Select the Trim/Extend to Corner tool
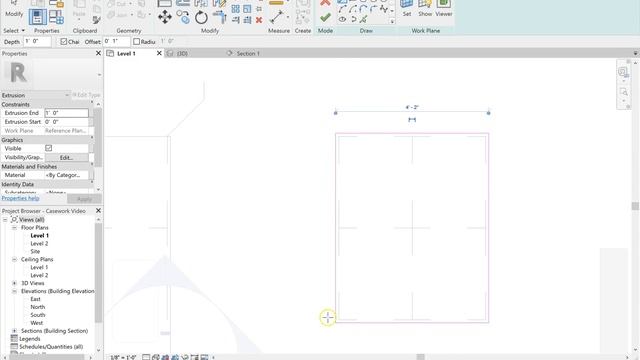 [x=220, y=17]
